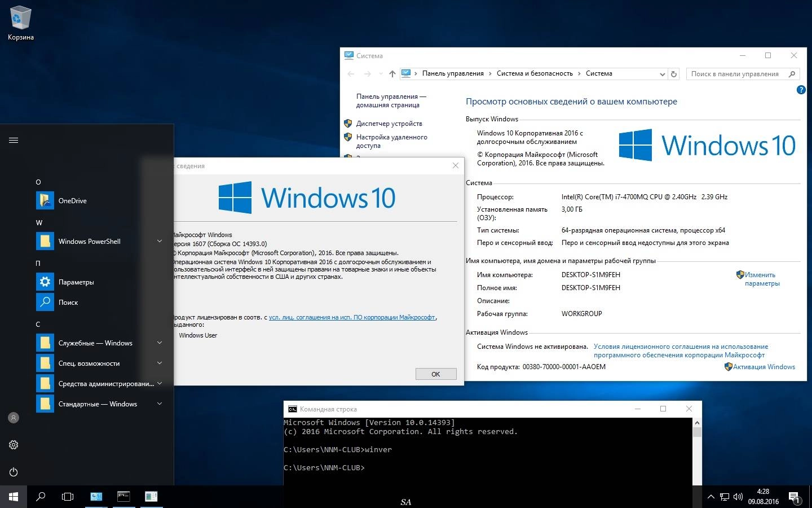This screenshot has height=508, width=812.
Task: Close the winver dialog with X
Action: click(456, 165)
